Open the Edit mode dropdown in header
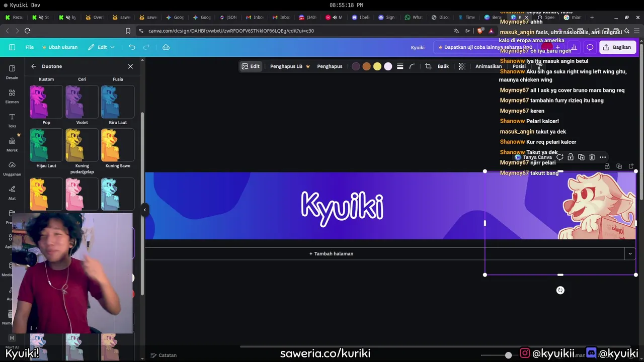Image resolution: width=644 pixels, height=362 pixels. [102, 47]
